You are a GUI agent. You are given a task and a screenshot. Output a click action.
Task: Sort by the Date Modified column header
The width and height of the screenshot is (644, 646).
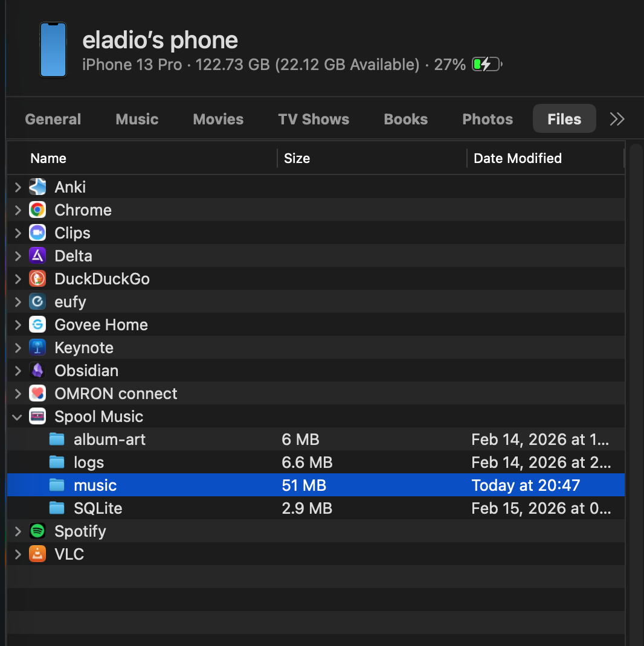[x=546, y=158]
